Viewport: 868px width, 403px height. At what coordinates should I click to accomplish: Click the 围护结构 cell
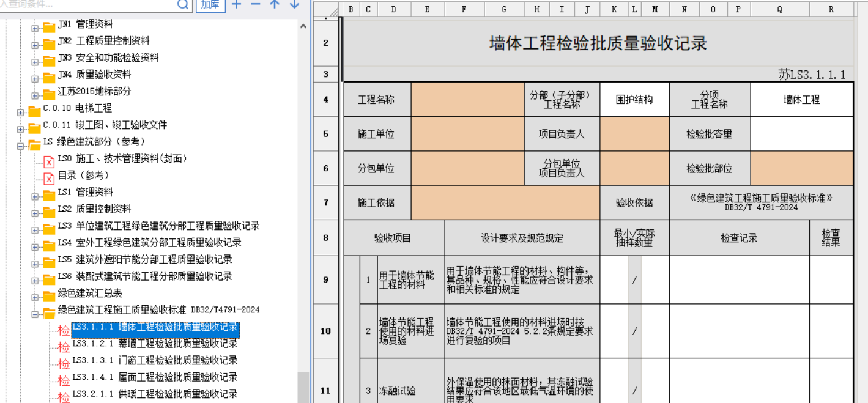[634, 100]
